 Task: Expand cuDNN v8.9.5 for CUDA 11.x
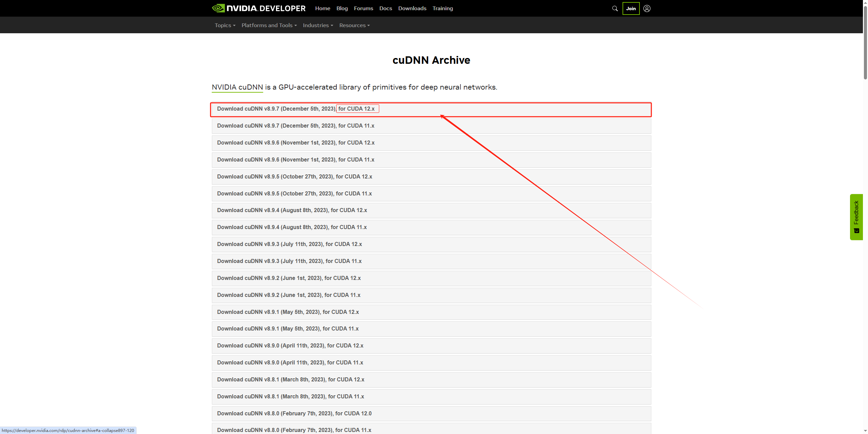point(431,194)
